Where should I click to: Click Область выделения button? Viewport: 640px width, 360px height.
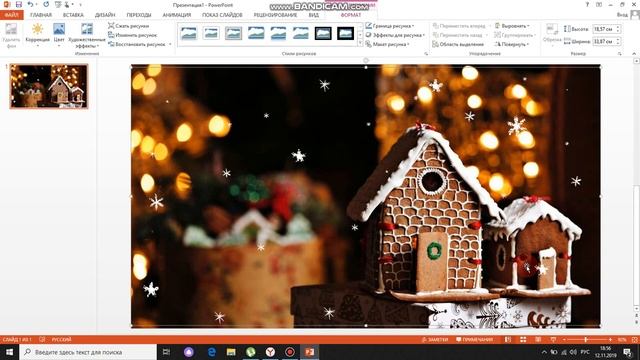pyautogui.click(x=458, y=44)
